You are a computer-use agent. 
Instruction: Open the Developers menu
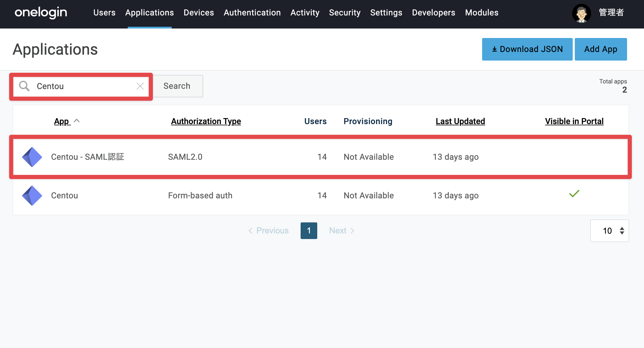coord(433,12)
